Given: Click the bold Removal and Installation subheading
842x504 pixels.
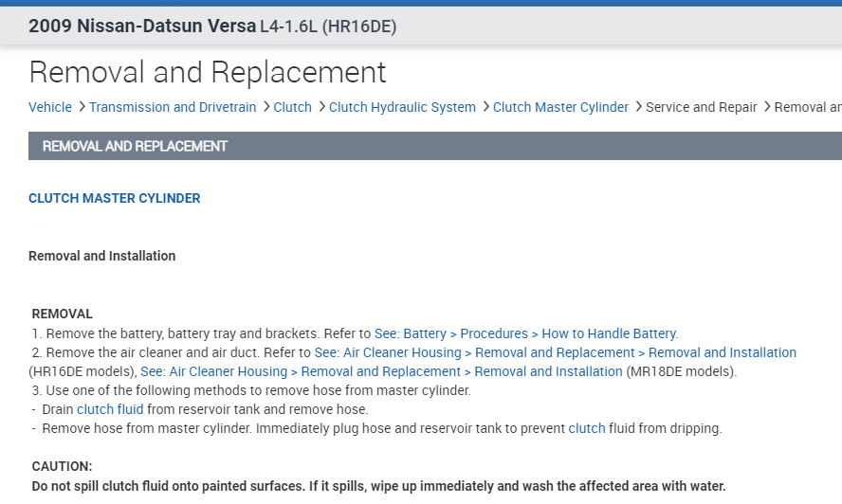Looking at the screenshot, I should [x=102, y=256].
